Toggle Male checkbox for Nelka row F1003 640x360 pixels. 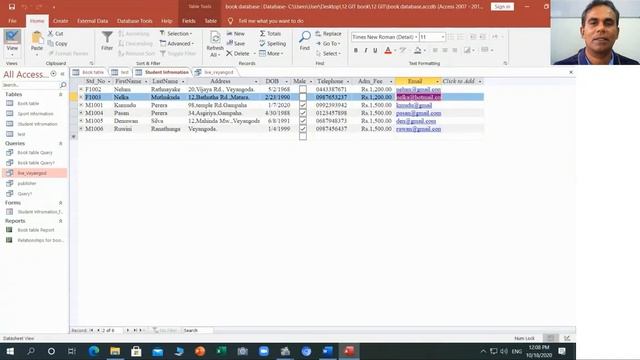click(302, 97)
